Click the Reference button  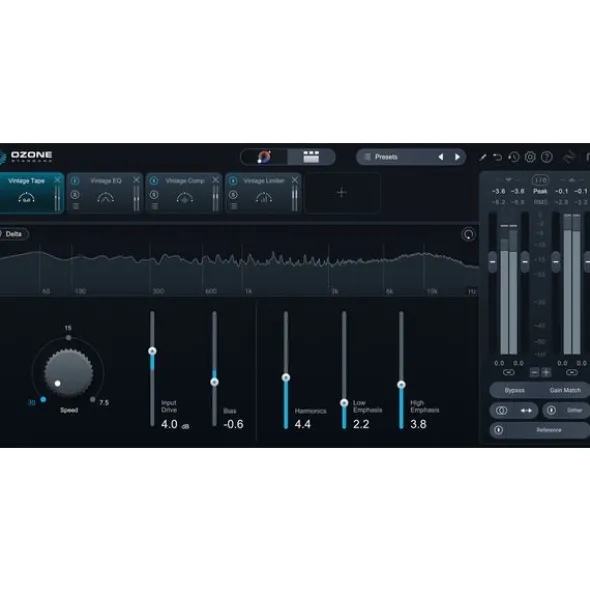click(549, 430)
